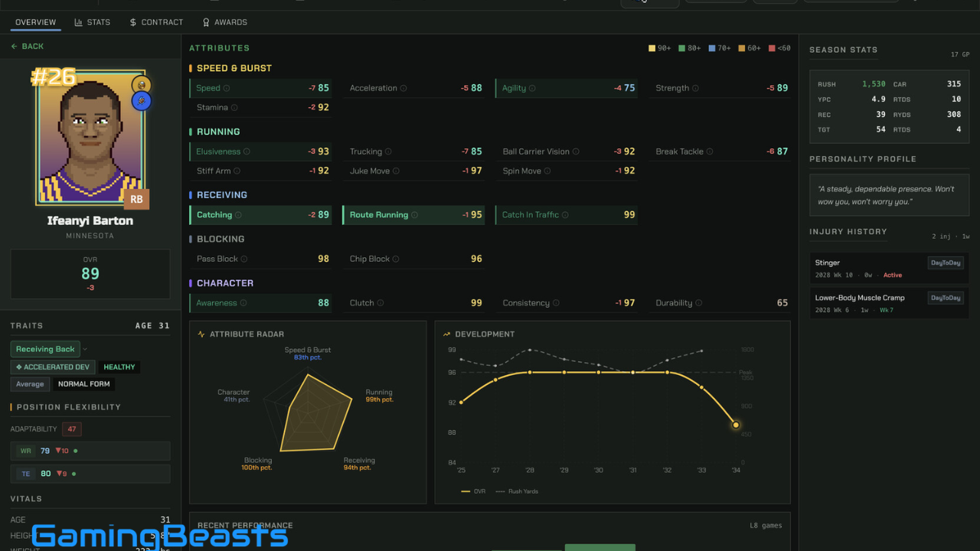Click the blue badge on player card
The image size is (980, 551).
[x=141, y=101]
